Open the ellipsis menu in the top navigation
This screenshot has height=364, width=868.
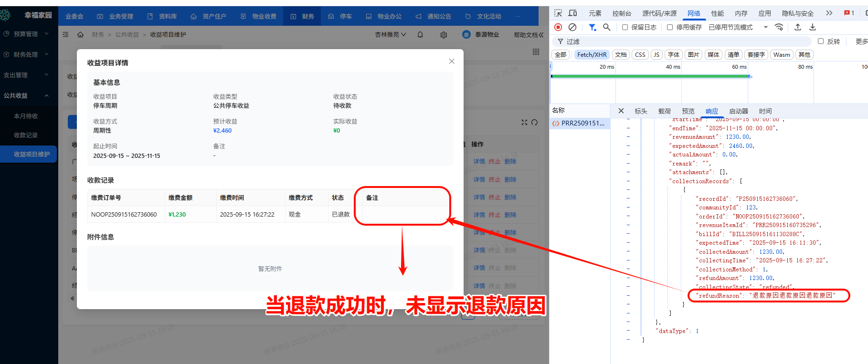[x=518, y=16]
